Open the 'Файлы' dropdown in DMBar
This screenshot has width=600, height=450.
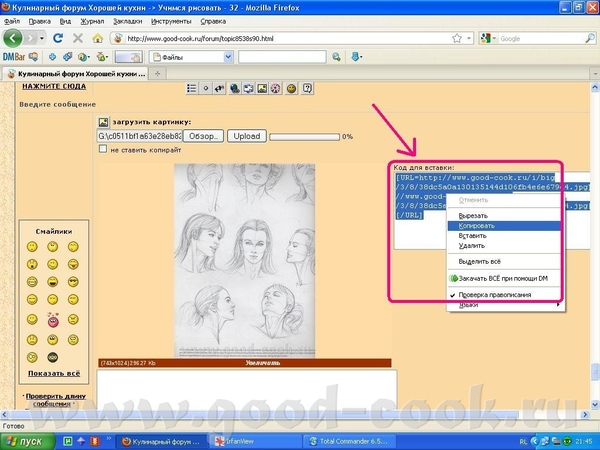[x=228, y=57]
